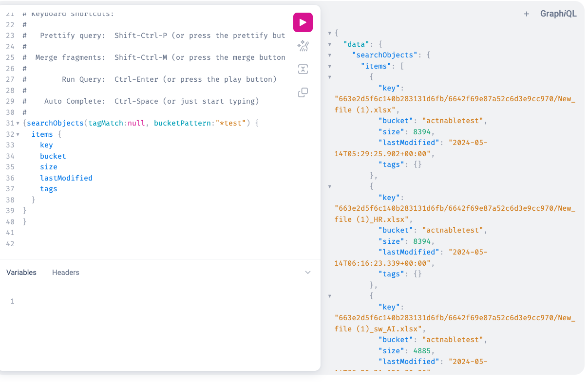Image resolution: width=588 pixels, height=382 pixels.
Task: Click the GraphiQL logo link
Action: (x=558, y=14)
